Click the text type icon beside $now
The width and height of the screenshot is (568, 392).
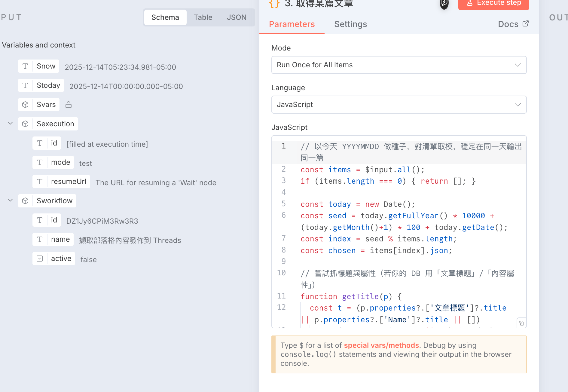click(26, 66)
